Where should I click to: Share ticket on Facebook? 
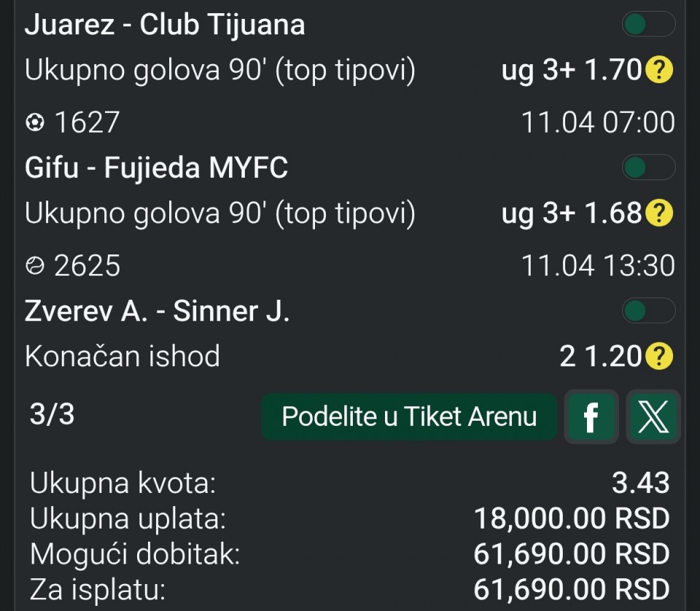591,418
